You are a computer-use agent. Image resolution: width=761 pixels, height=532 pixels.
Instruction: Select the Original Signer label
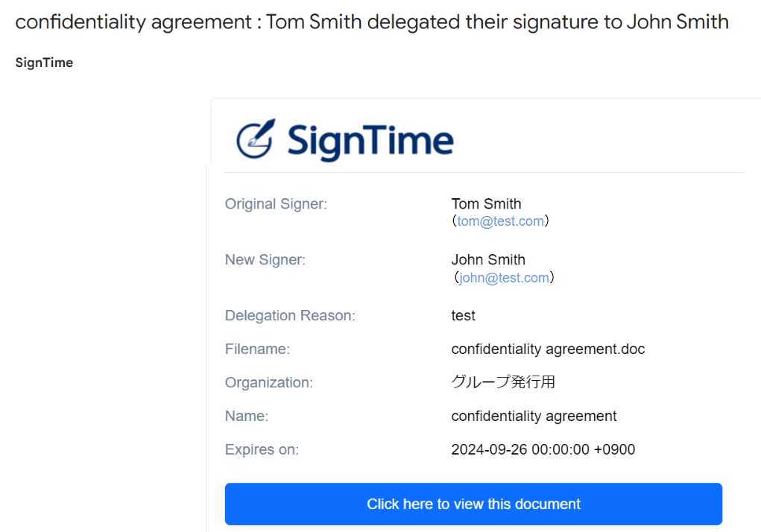click(x=277, y=203)
